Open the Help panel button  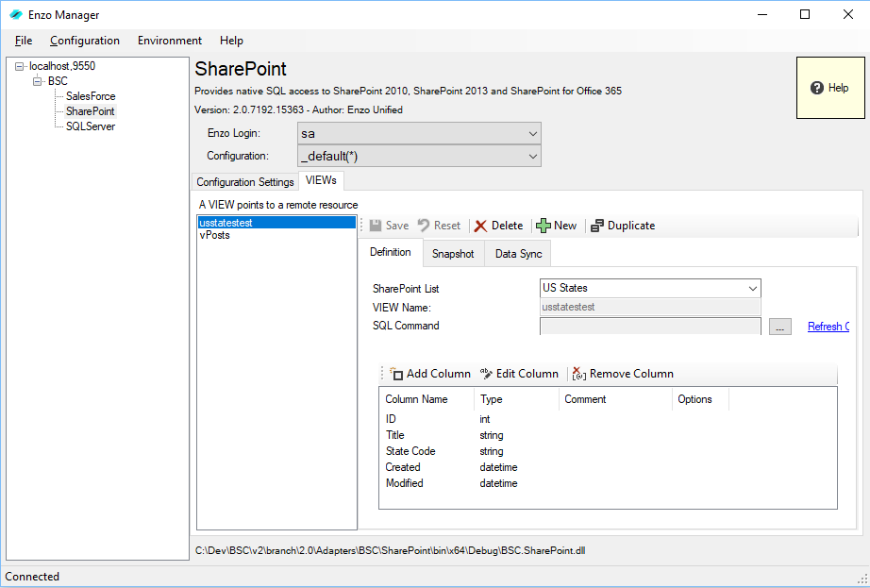[829, 88]
